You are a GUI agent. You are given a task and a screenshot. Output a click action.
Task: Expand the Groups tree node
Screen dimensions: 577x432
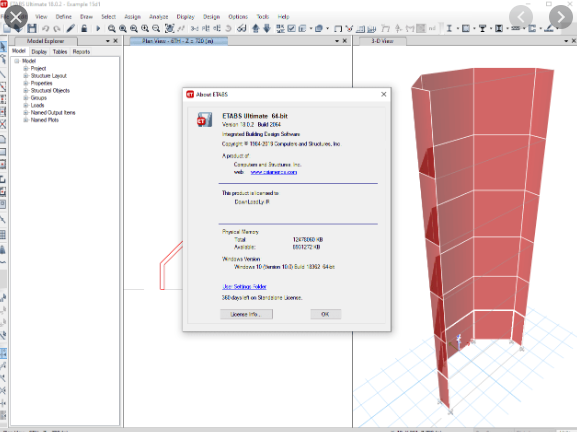(26, 98)
